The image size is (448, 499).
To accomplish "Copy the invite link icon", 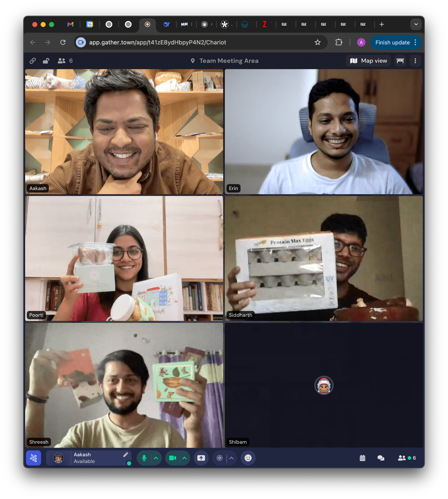I will click(32, 61).
